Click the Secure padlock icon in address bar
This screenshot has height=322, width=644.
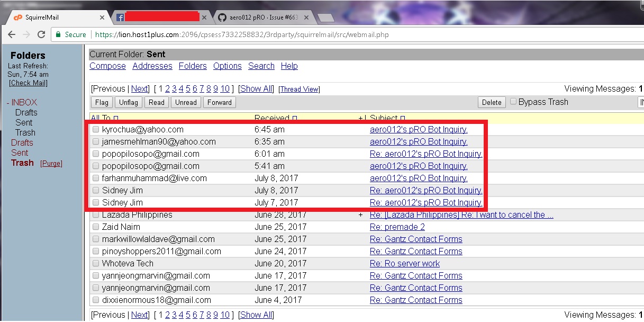coord(58,34)
